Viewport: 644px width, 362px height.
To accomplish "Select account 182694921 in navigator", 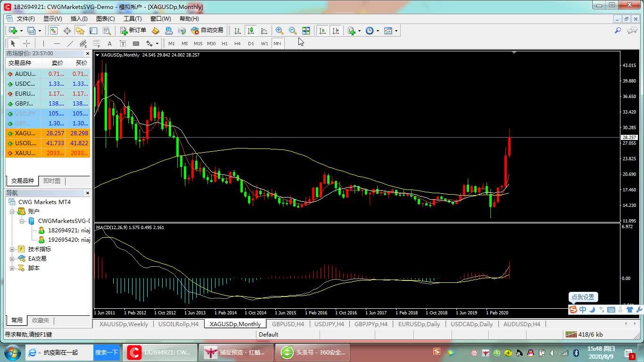I will coord(64,230).
